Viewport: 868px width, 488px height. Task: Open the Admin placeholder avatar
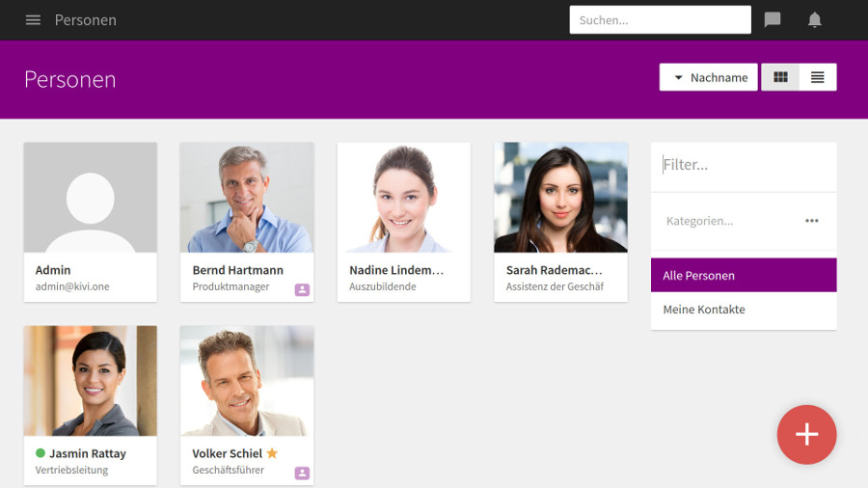pos(91,198)
